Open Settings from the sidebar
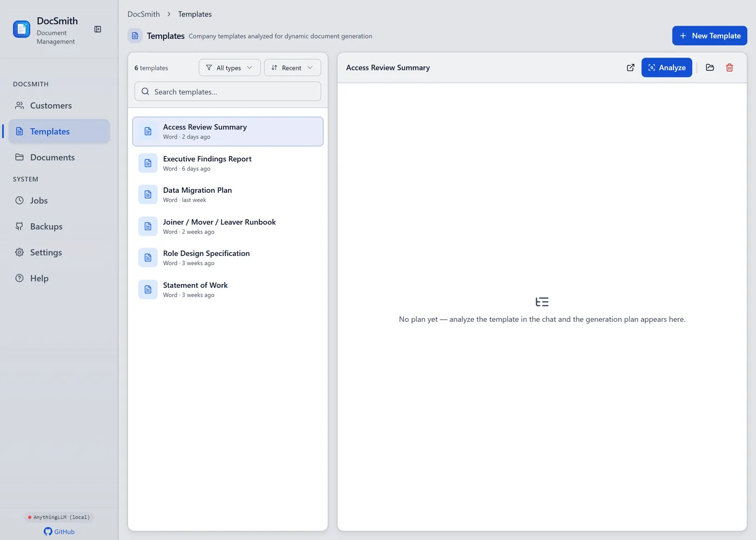The width and height of the screenshot is (756, 540). [x=59, y=253]
